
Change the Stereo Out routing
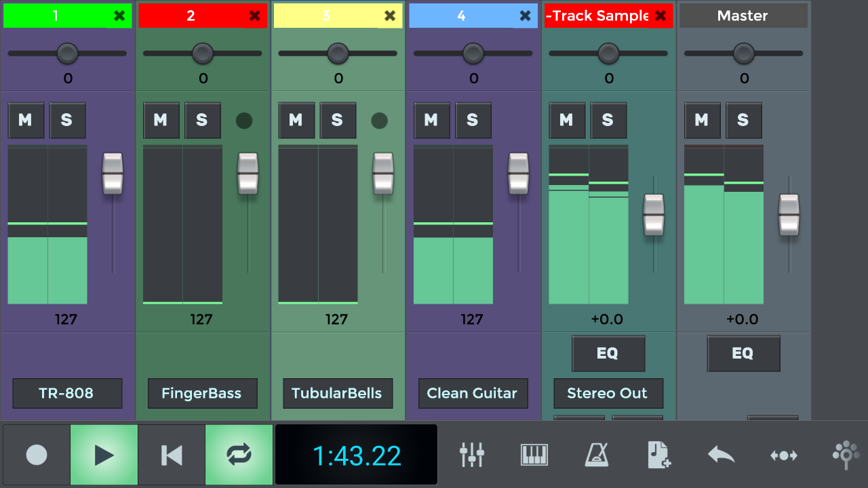click(608, 393)
